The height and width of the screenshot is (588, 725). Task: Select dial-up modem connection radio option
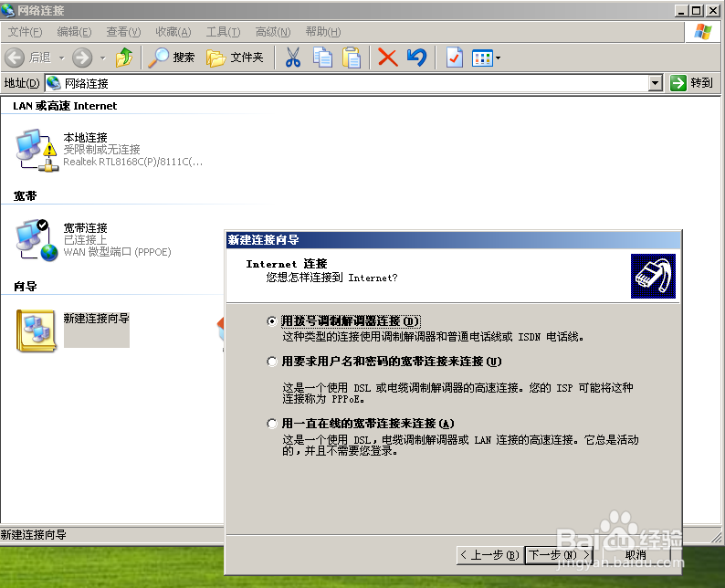pos(272,320)
